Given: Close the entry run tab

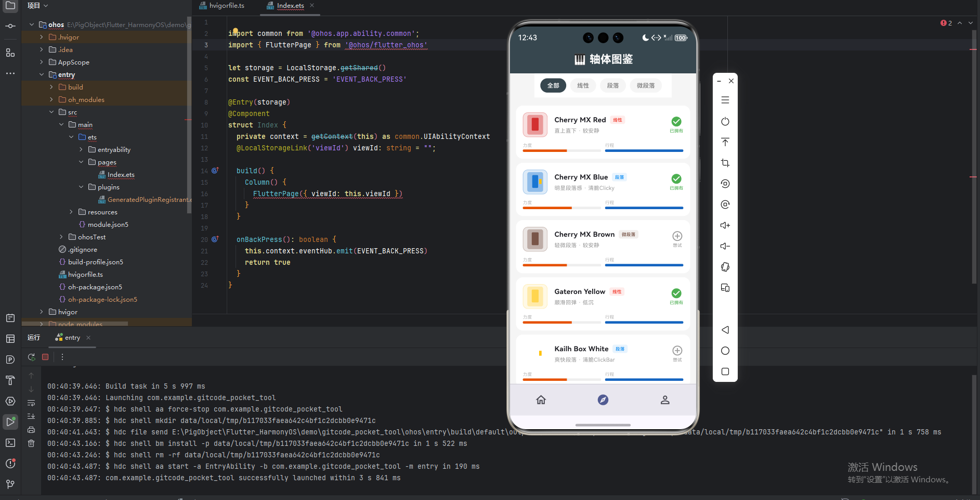Looking at the screenshot, I should [x=88, y=338].
